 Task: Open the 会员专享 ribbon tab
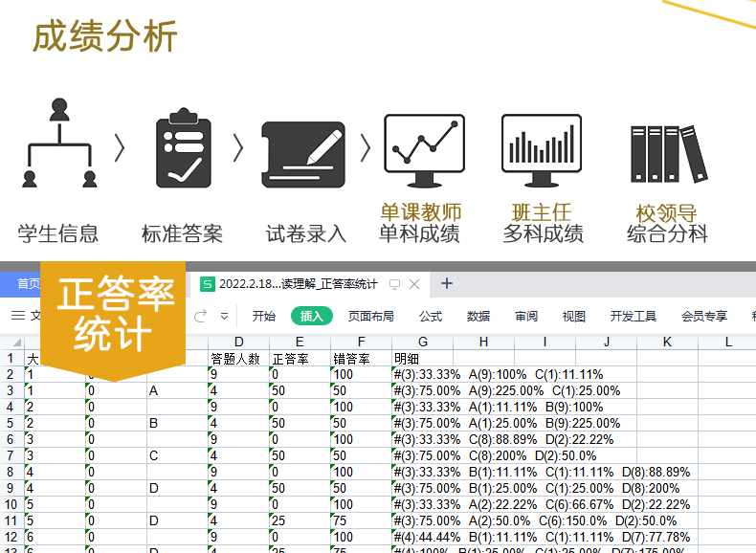tap(704, 317)
